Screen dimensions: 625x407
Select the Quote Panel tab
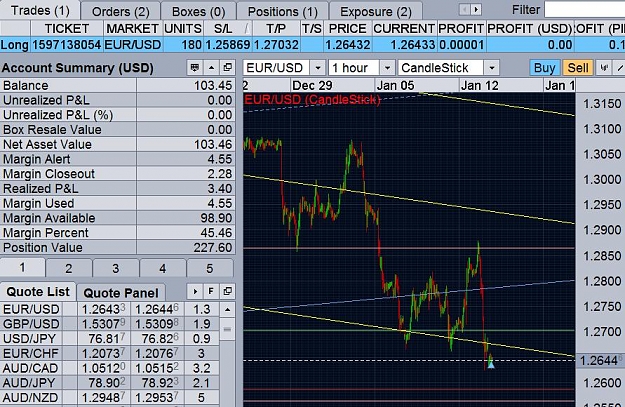[121, 293]
